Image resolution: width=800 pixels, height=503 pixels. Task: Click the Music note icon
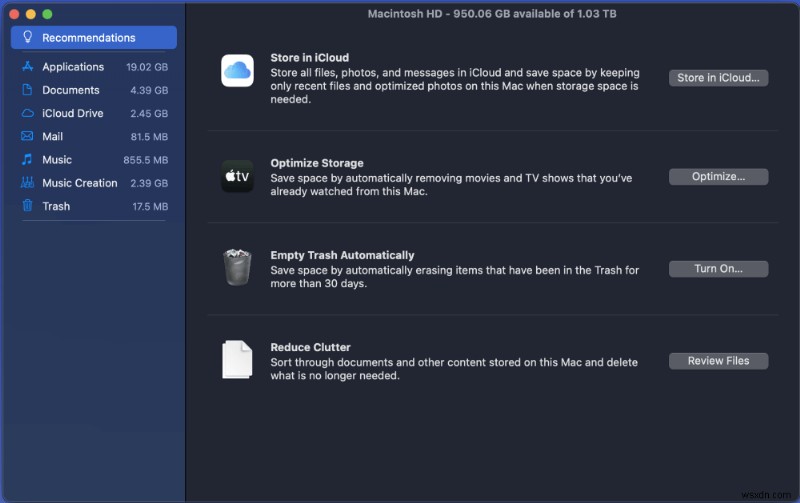28,160
